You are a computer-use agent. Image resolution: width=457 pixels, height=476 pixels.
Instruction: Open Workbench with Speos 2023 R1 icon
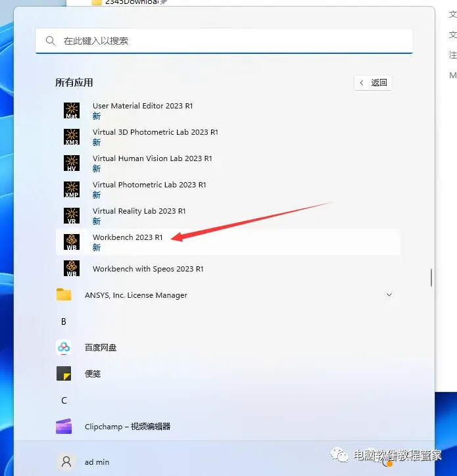coord(72,268)
